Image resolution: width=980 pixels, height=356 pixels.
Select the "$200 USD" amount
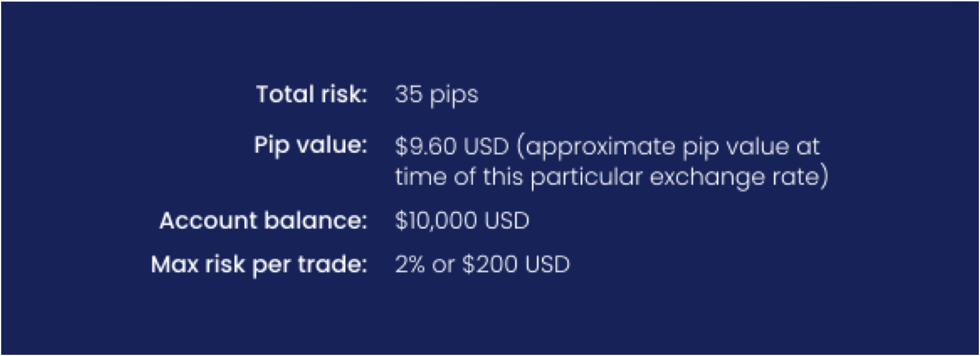516,265
